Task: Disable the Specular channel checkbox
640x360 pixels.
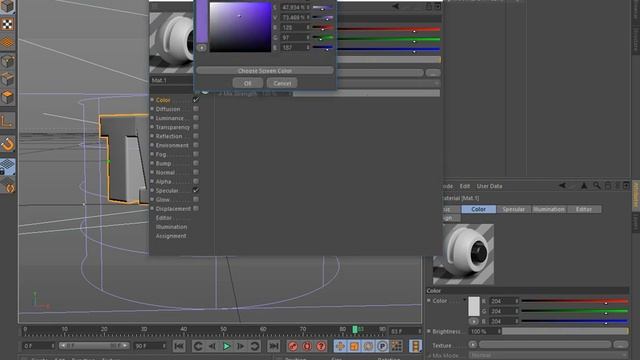Action: pyautogui.click(x=196, y=190)
